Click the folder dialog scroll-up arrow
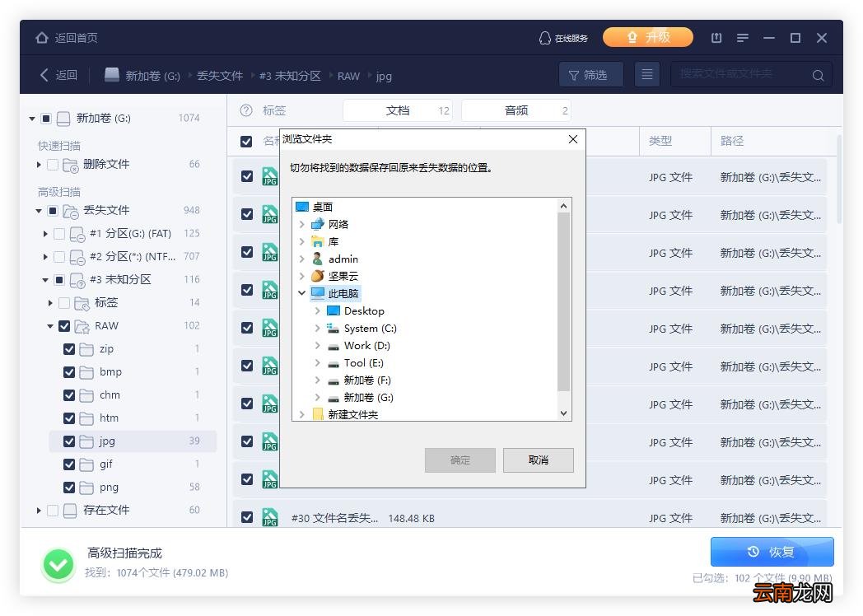863x616 pixels. point(563,206)
